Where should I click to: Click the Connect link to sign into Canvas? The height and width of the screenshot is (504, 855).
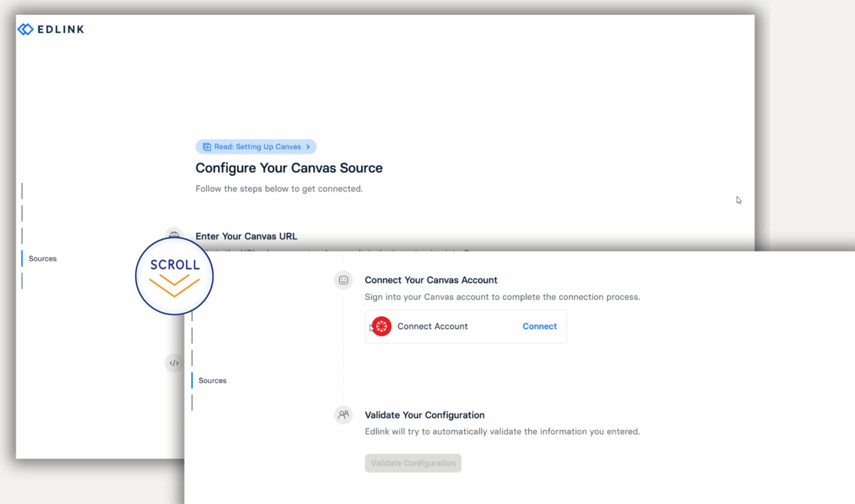[x=539, y=326]
